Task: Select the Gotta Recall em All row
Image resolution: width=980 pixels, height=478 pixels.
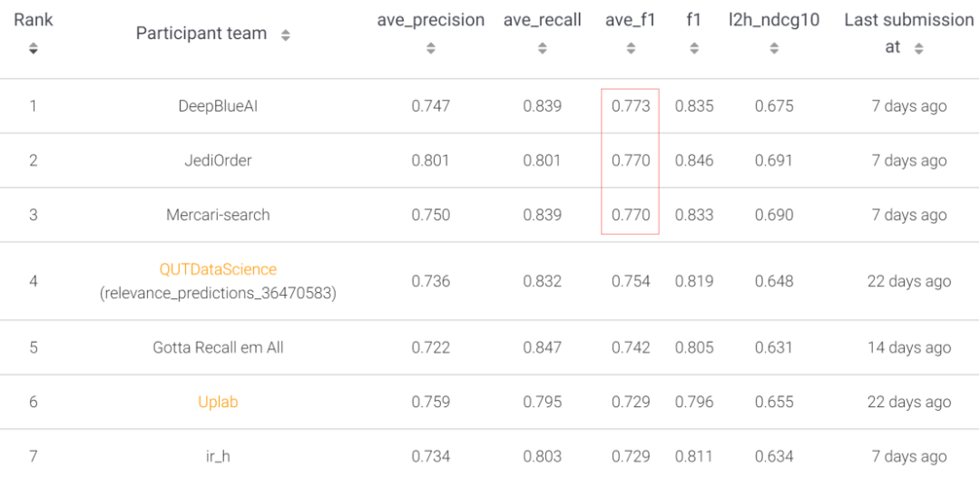Action: coord(218,347)
